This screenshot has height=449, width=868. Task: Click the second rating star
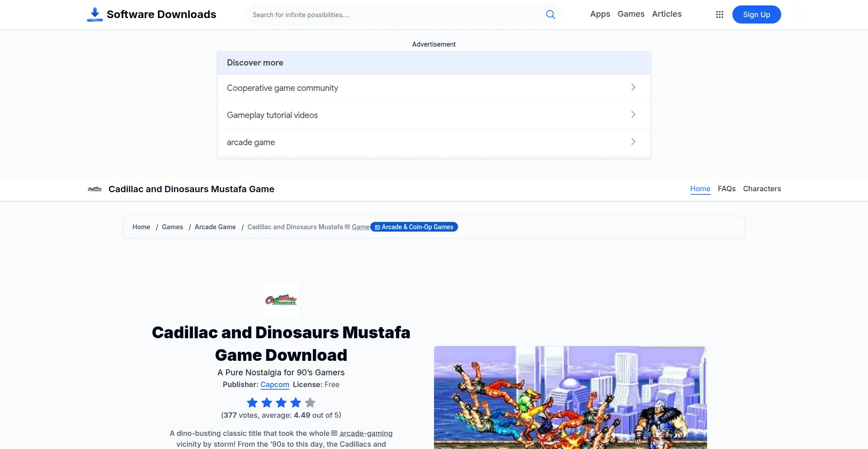[267, 402]
